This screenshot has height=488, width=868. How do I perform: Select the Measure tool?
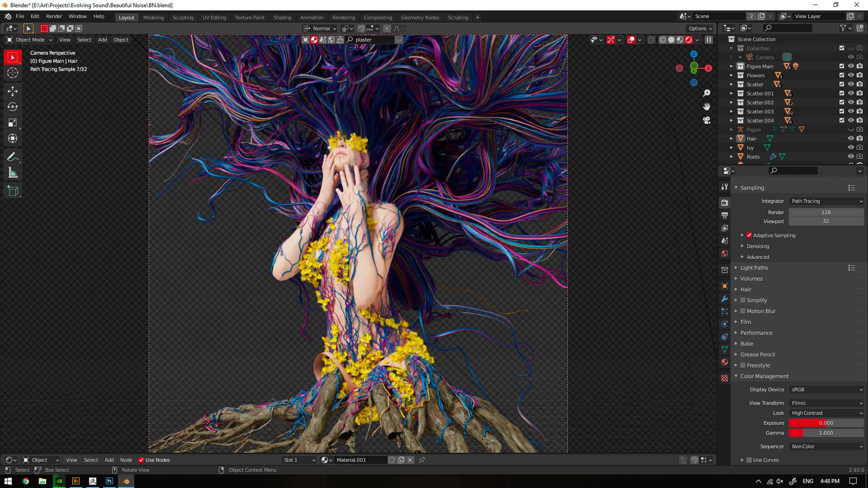(13, 173)
